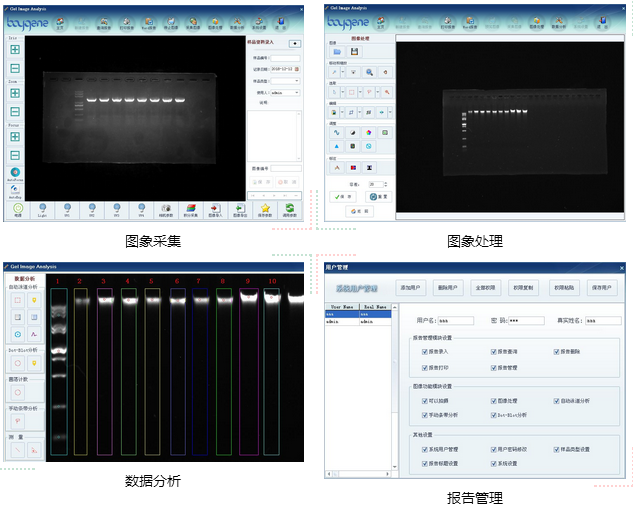This screenshot has width=633, height=505.
Task: Click the AutoFocus icon
Action: click(15, 174)
